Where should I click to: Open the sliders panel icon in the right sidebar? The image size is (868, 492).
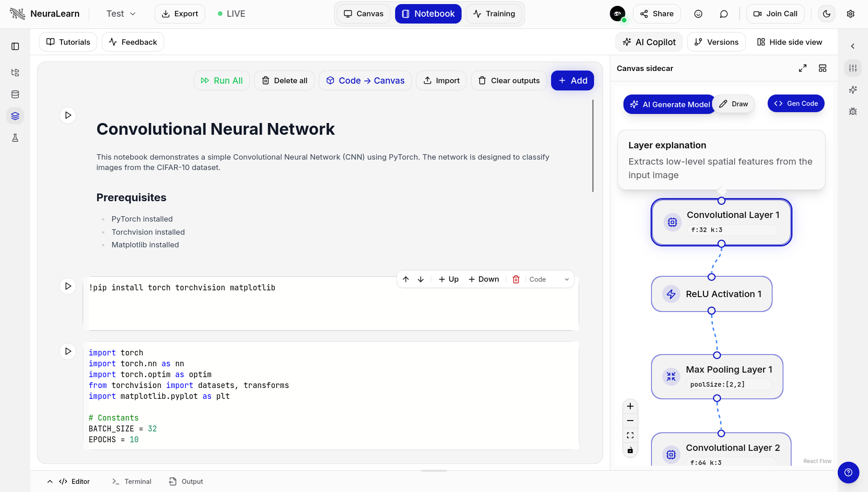coord(853,68)
